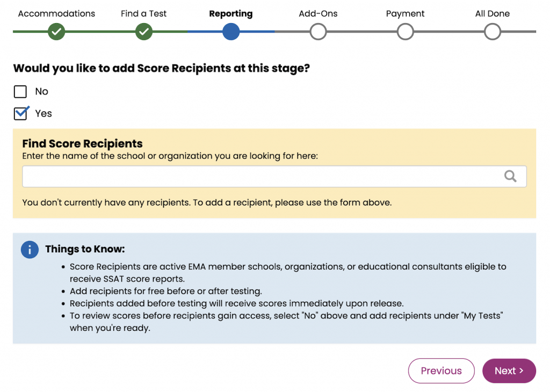
Task: Click the Find a Test green checkmark icon
Action: tap(143, 32)
